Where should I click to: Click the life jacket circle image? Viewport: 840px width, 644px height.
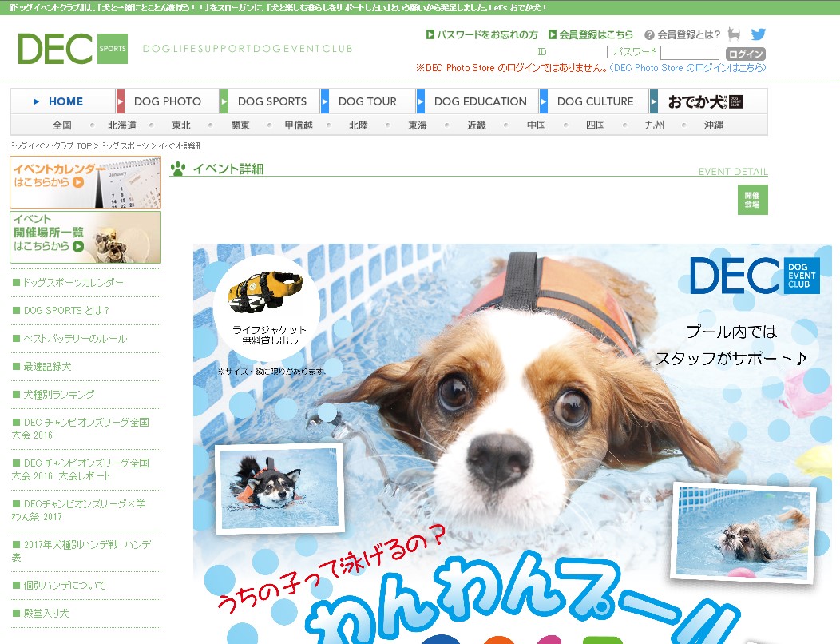point(267,308)
